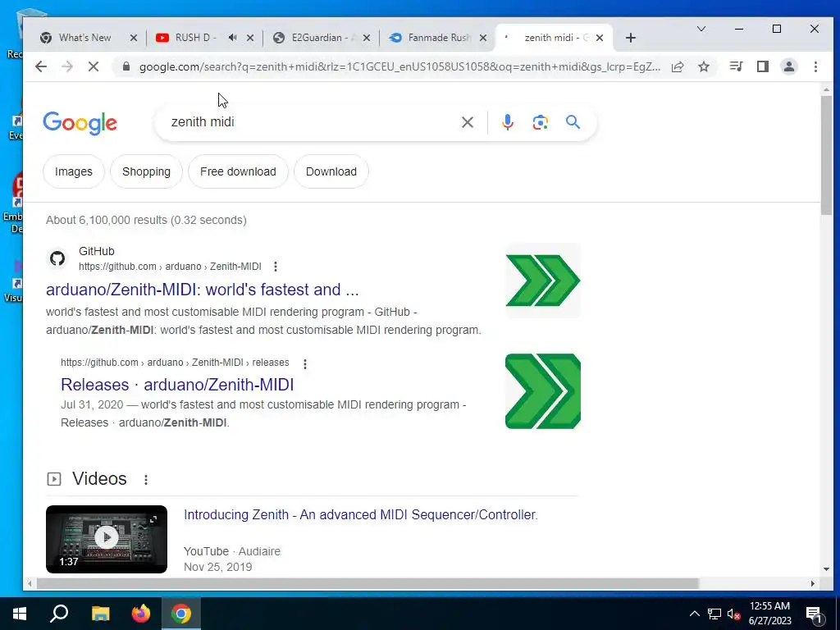
Task: Open the Chrome profile avatar
Action: (x=789, y=66)
